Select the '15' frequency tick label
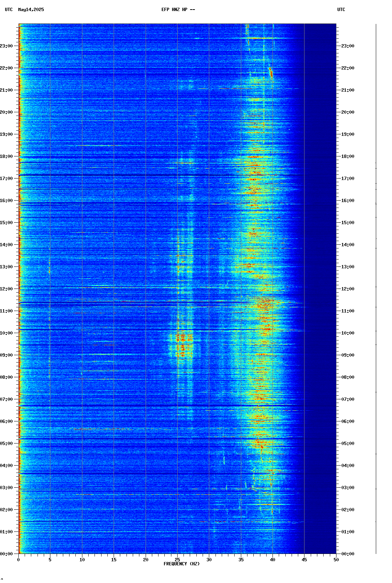The image size is (392, 583). [x=114, y=560]
